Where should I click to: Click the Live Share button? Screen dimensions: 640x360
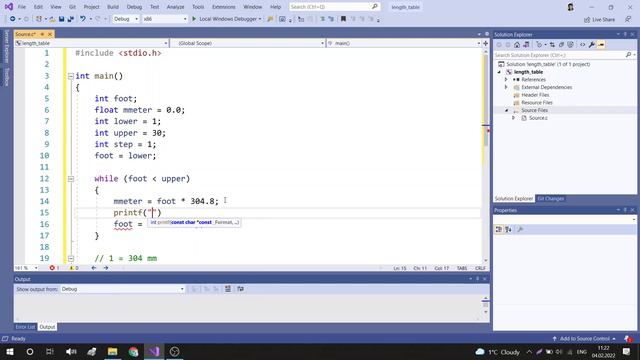599,19
